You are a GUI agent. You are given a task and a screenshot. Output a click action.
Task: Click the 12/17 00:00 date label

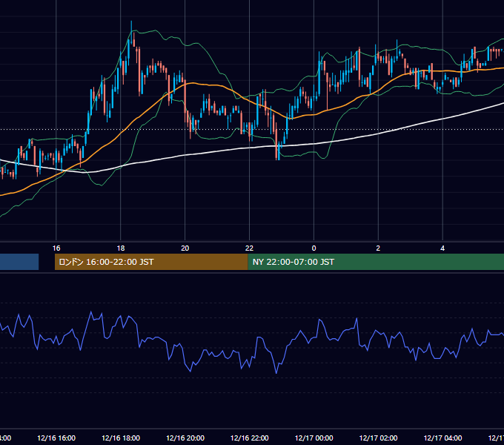314,438
